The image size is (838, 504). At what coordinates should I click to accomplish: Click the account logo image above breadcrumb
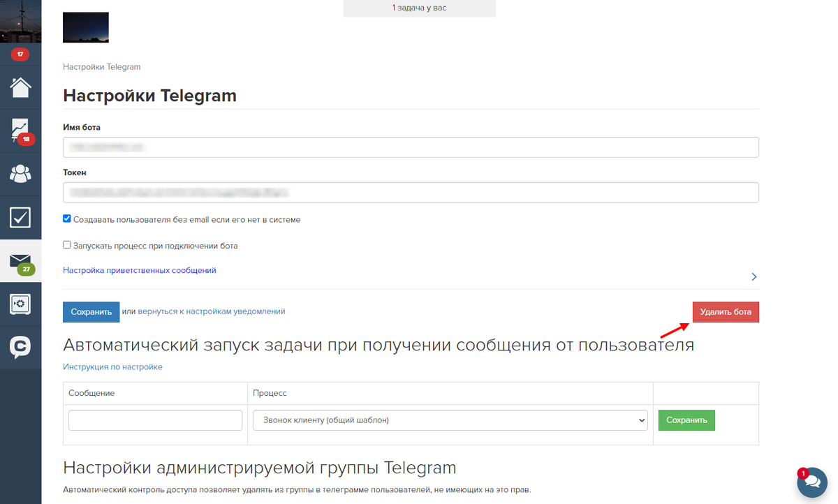point(86,27)
